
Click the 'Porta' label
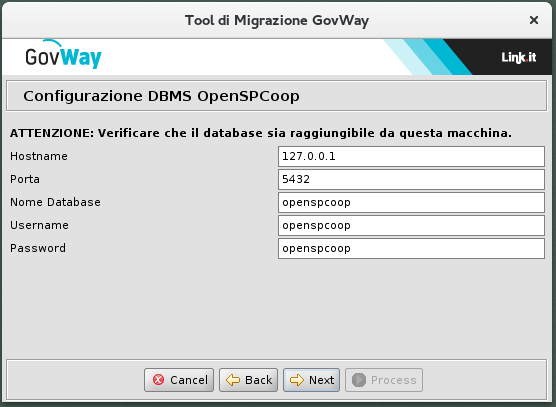pyautogui.click(x=25, y=179)
